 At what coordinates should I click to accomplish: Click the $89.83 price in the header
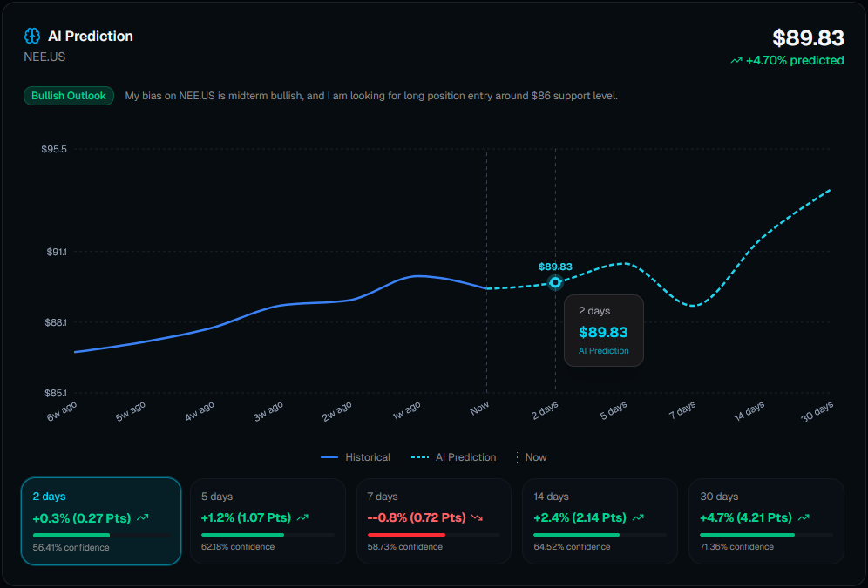808,38
